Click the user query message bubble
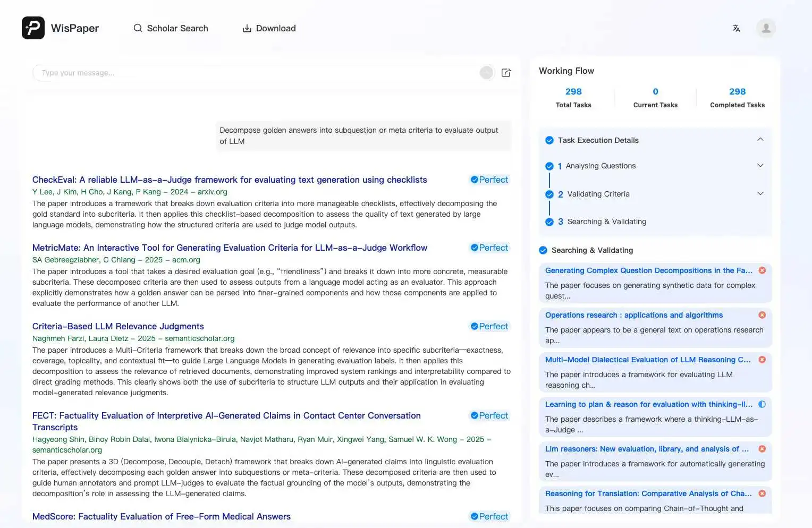Viewport: 812px width, 528px height. 363,135
